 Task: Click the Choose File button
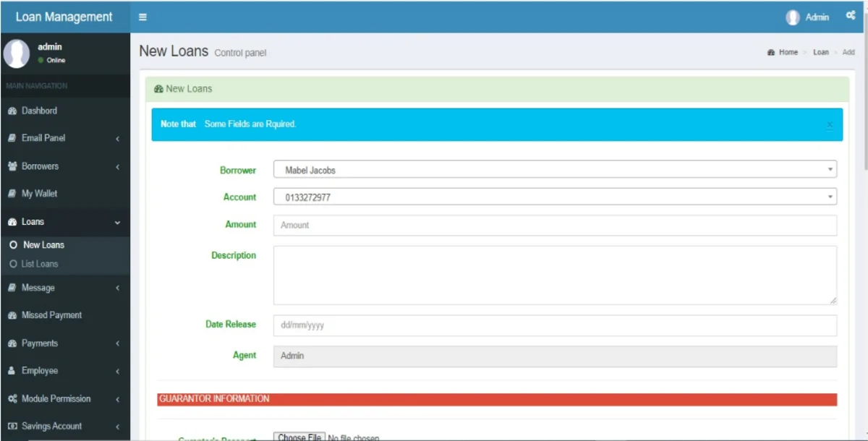tap(299, 437)
